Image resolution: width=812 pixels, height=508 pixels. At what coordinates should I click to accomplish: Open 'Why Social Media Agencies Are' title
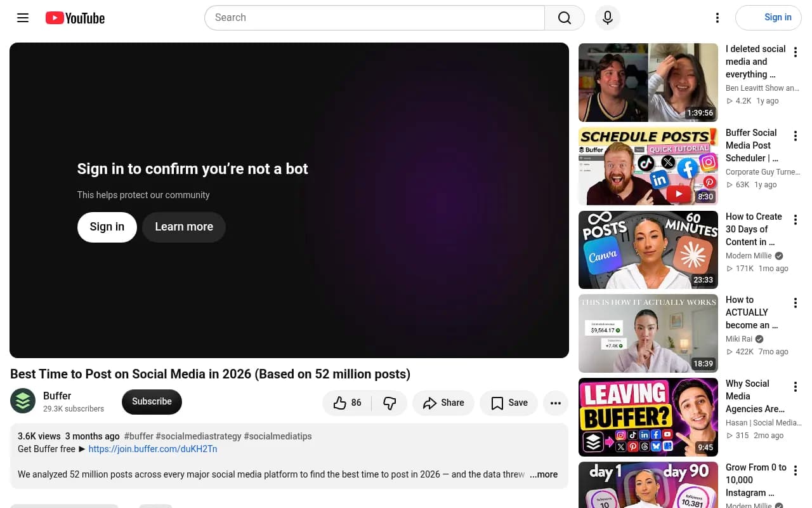point(755,396)
